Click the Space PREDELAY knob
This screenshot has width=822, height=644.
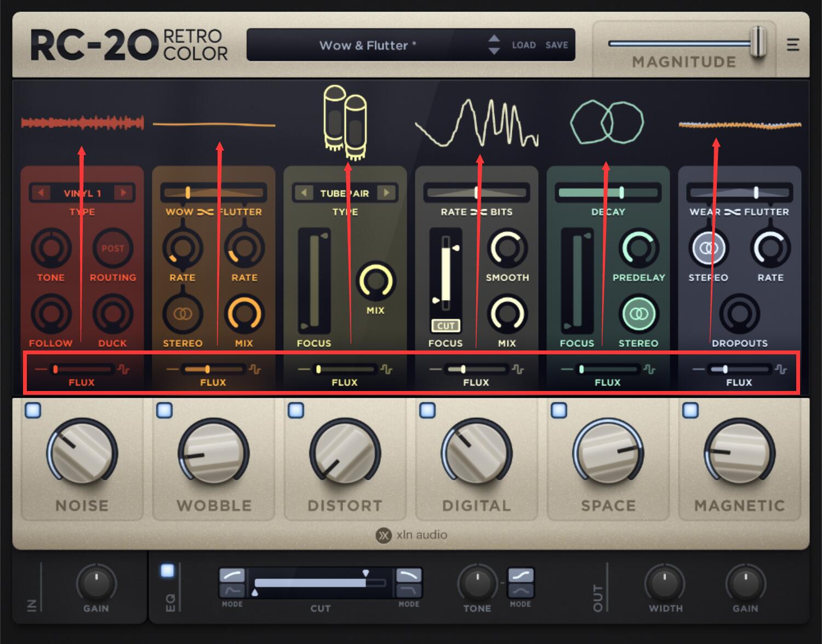click(x=639, y=249)
